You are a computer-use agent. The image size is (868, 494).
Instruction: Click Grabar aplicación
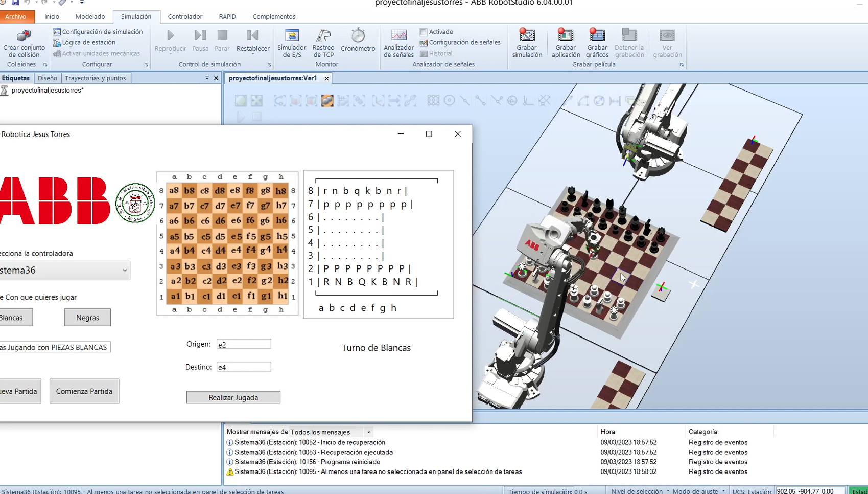click(x=566, y=43)
